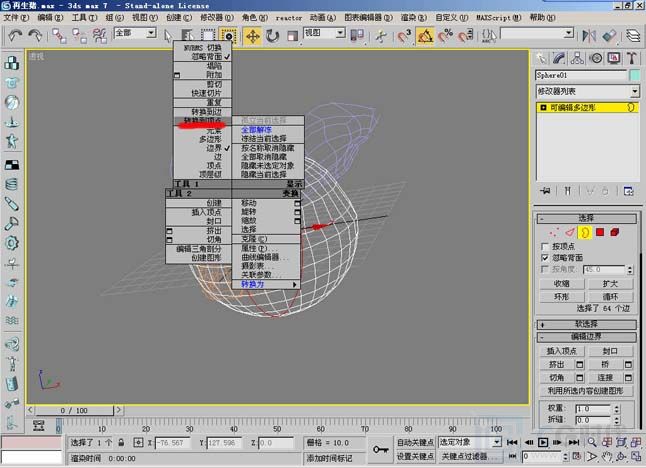646x468 pixels.
Task: Open the 桥 settings box
Action: 628,365
